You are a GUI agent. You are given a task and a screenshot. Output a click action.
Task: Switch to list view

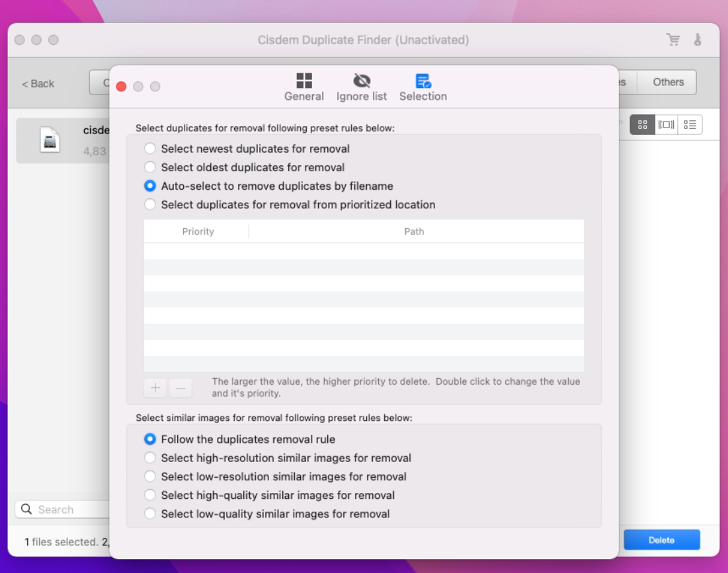[690, 124]
